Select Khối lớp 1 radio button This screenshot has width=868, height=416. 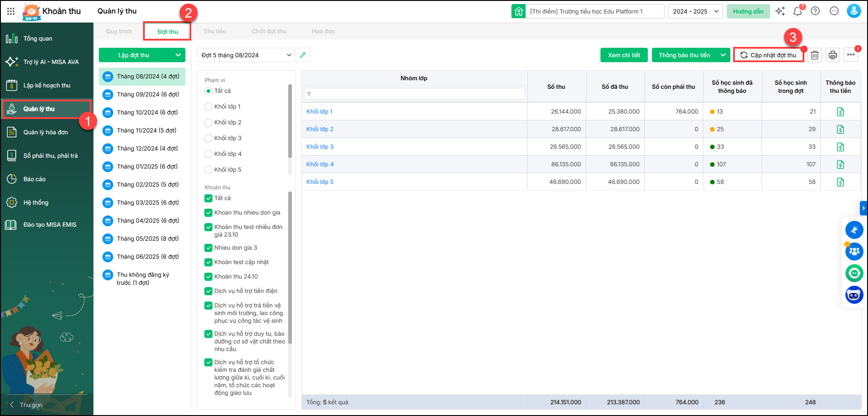[x=208, y=107]
